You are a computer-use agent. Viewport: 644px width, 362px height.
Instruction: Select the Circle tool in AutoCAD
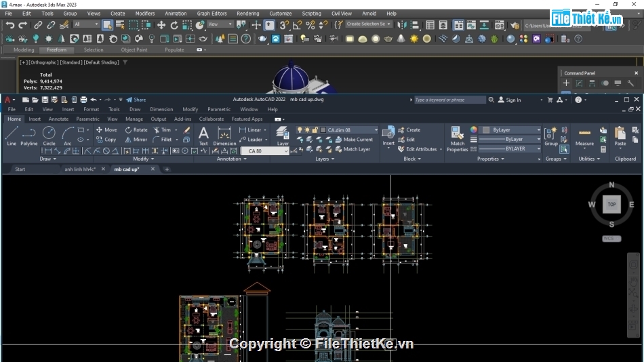click(49, 136)
